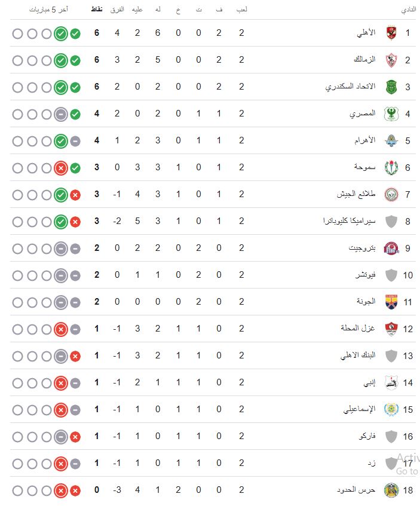Open Al Ittihad Alexandria green crest
Viewport: 420px width, 506px height.
coord(391,87)
